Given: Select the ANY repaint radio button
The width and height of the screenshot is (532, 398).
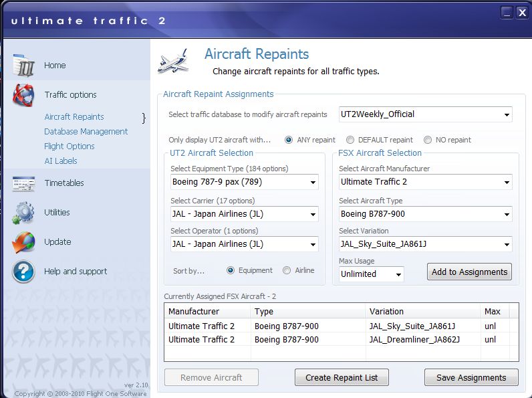Looking at the screenshot, I should point(289,140).
